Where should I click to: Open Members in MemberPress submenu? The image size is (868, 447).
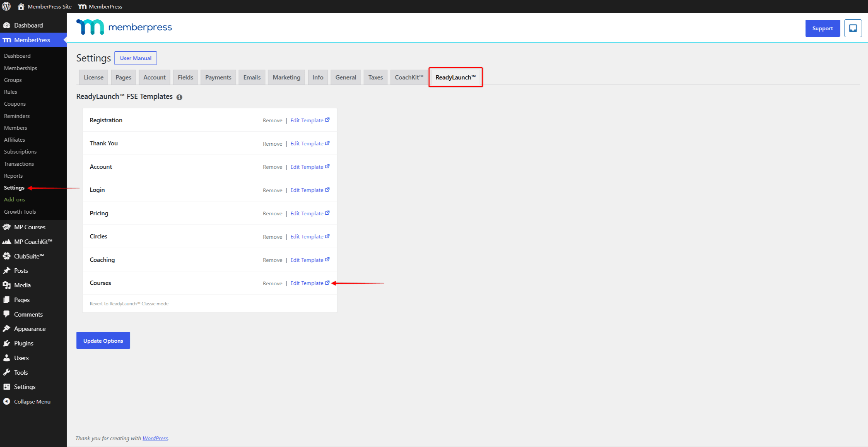click(16, 128)
